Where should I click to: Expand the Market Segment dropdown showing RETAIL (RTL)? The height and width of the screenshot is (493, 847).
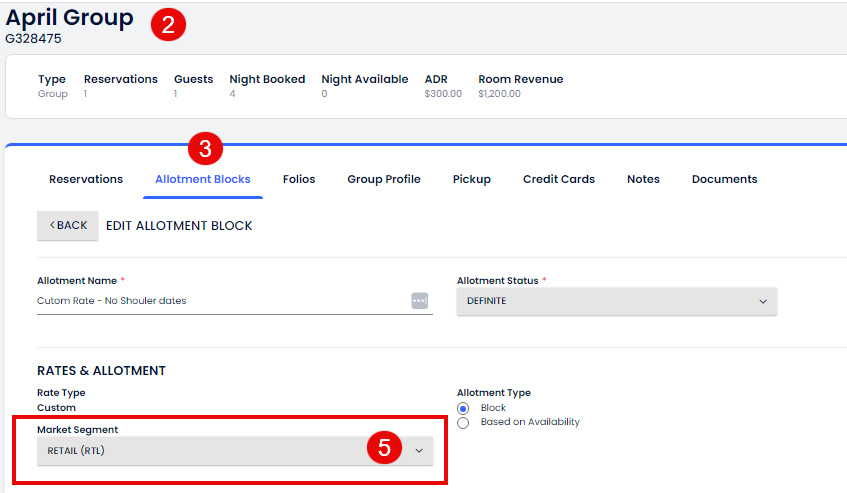point(235,451)
